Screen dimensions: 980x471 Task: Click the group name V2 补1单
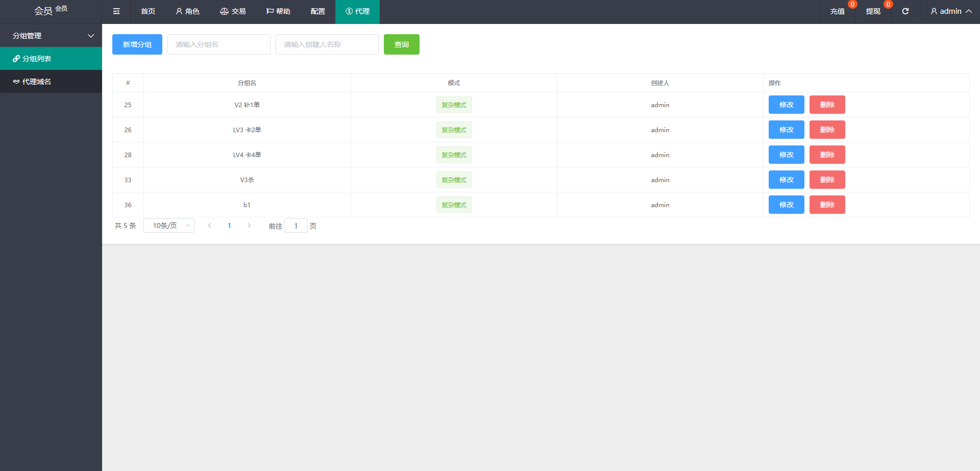tap(247, 105)
